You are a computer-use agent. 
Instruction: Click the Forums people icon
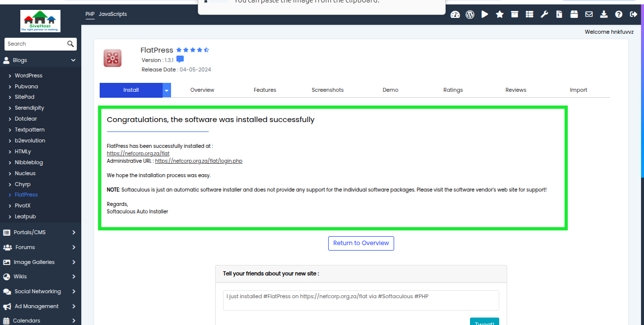pyautogui.click(x=7, y=247)
